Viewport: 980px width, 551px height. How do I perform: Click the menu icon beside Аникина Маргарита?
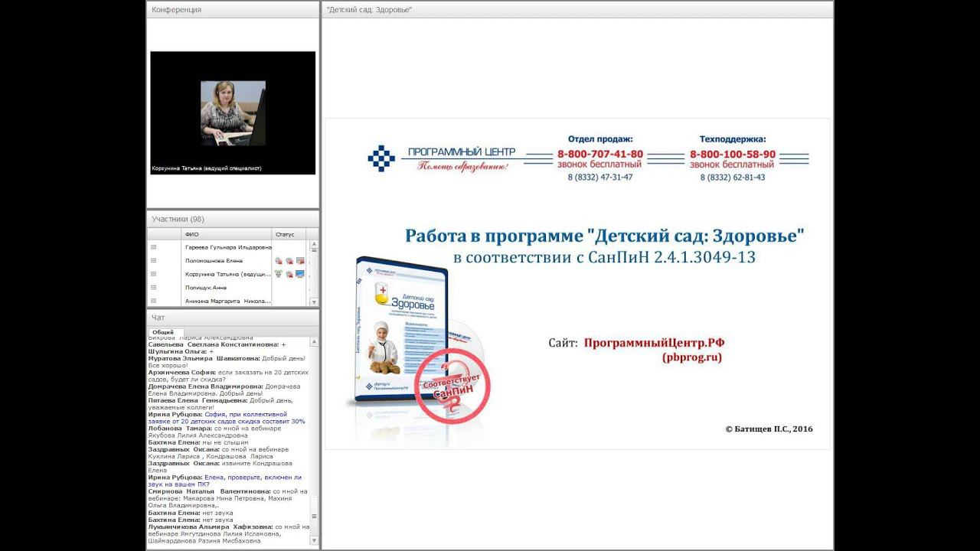coord(153,301)
